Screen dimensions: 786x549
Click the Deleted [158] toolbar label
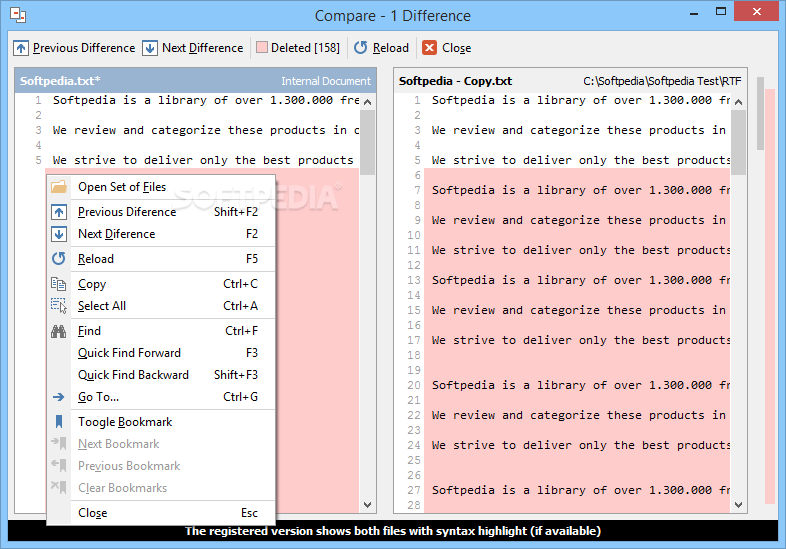coord(305,48)
